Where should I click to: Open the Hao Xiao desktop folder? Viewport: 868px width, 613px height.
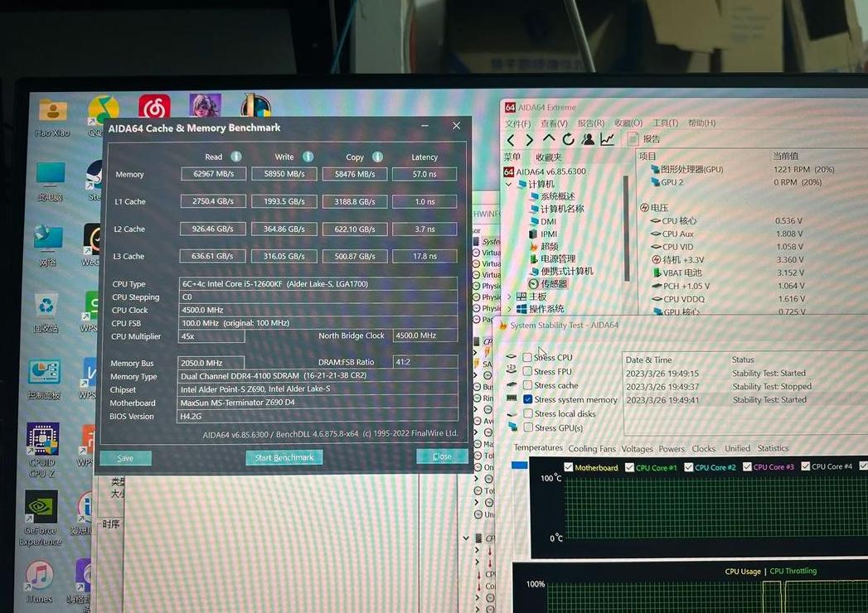(x=52, y=118)
